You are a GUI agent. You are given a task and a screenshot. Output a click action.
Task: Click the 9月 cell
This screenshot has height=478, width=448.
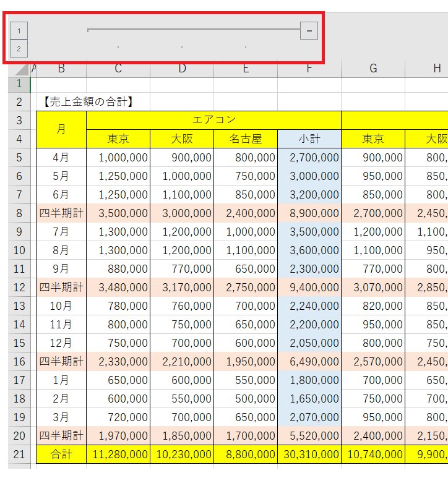point(61,269)
